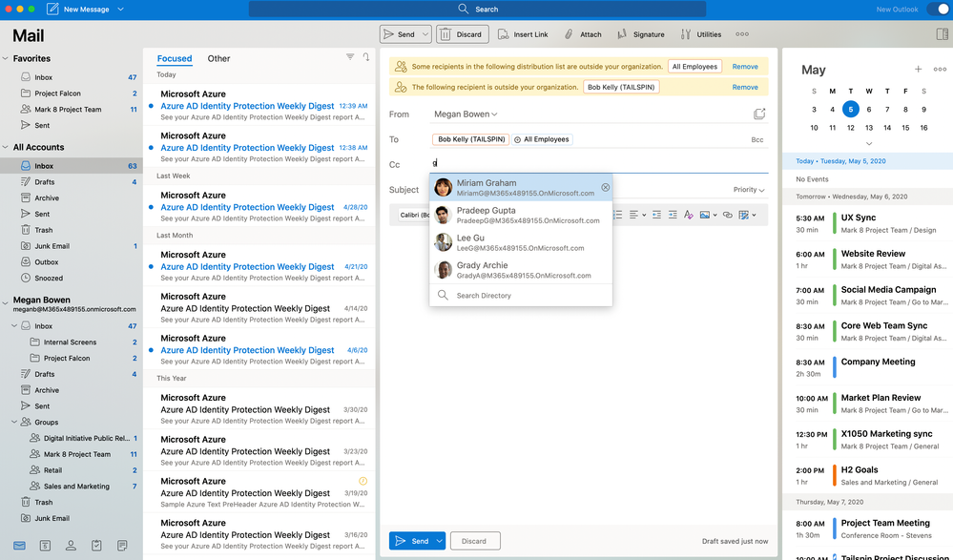Open Tasks view in bottom navigation
The height and width of the screenshot is (560, 953).
(x=96, y=546)
